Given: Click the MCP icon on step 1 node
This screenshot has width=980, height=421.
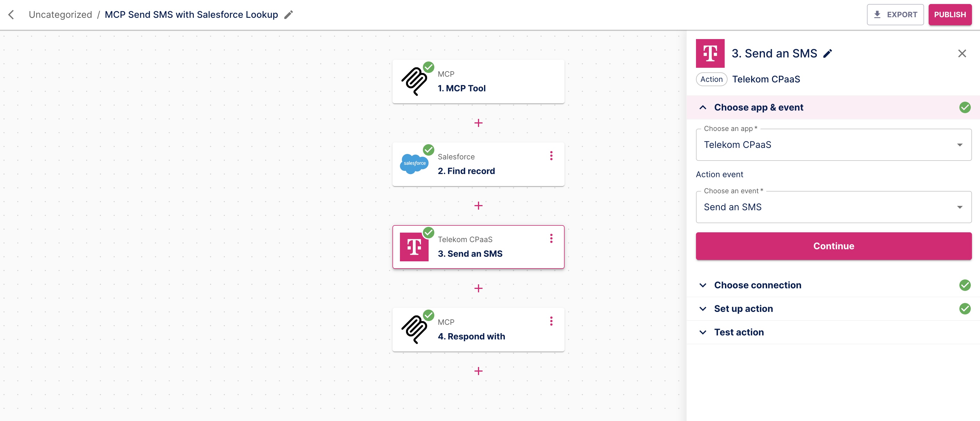Looking at the screenshot, I should point(414,81).
